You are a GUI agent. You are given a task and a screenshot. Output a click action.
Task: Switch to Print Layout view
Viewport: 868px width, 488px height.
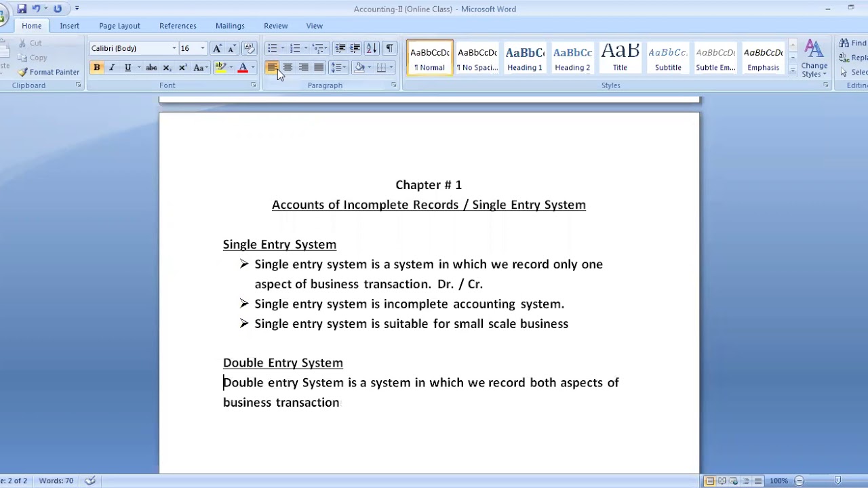[x=709, y=481]
